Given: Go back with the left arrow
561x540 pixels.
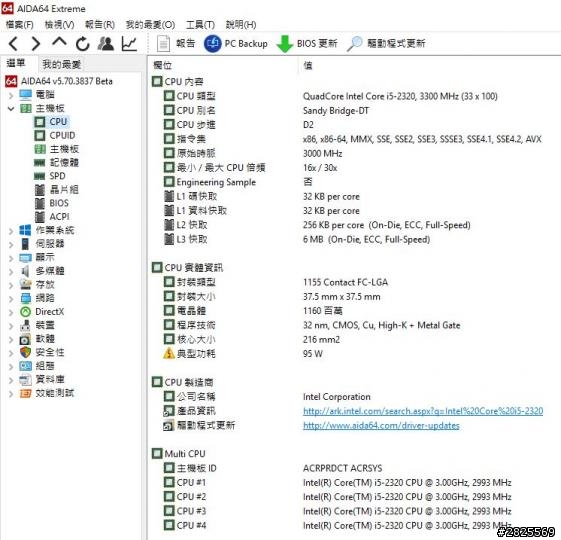Looking at the screenshot, I should (x=13, y=44).
